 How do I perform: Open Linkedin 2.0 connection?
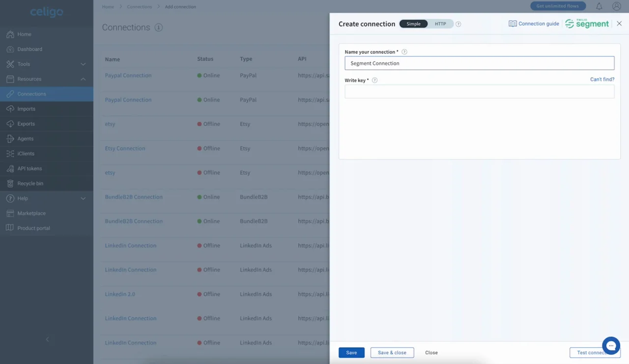pos(120,294)
